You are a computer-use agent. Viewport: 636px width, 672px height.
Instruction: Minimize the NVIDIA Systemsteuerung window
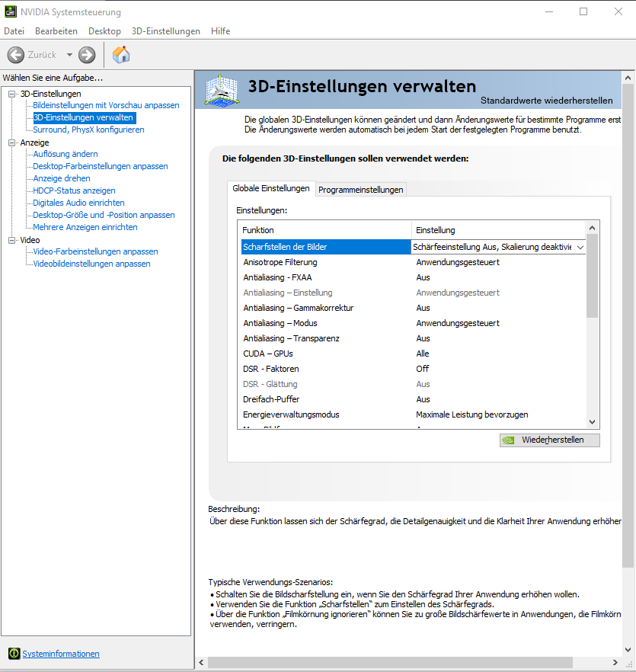(549, 11)
